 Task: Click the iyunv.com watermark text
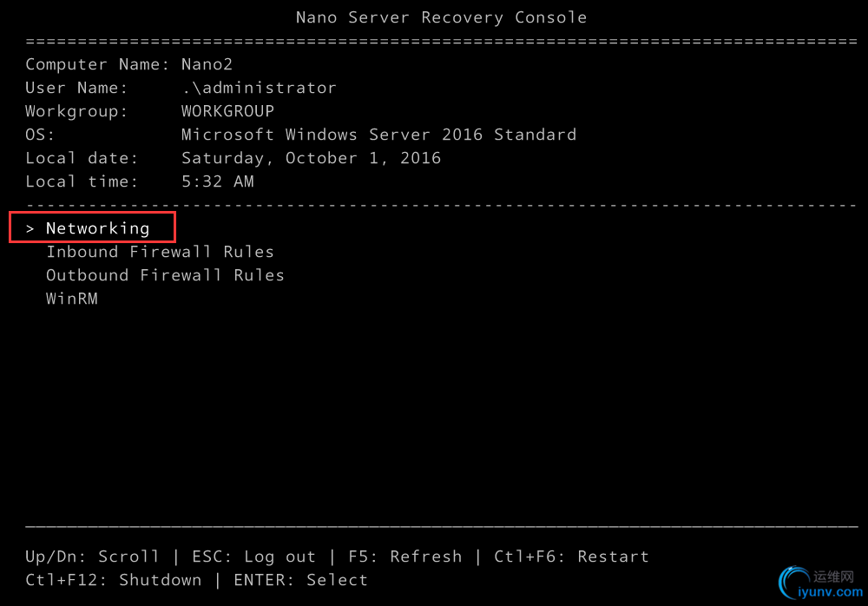[831, 593]
